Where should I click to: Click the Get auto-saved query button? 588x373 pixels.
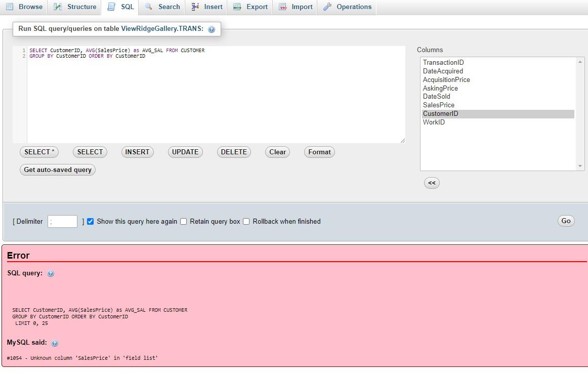[x=57, y=170]
